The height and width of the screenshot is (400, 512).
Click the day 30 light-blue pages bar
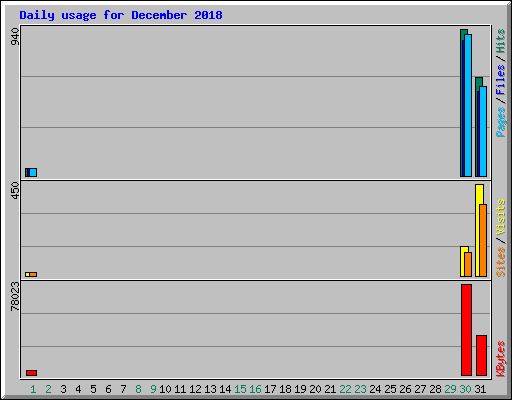468,105
